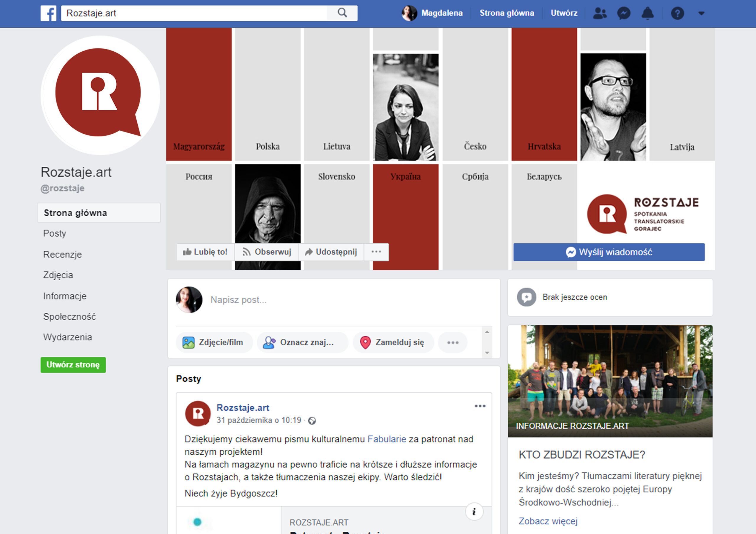Click the search magnifier icon

[x=342, y=13]
